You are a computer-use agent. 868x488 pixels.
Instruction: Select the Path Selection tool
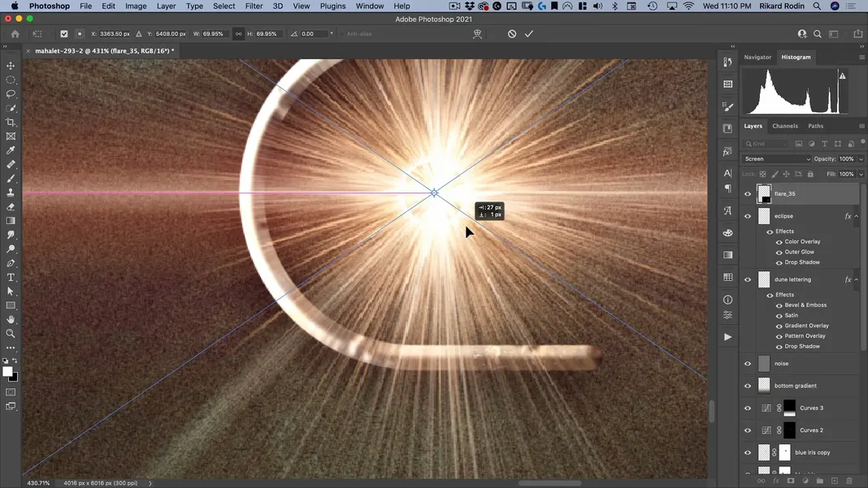11,292
